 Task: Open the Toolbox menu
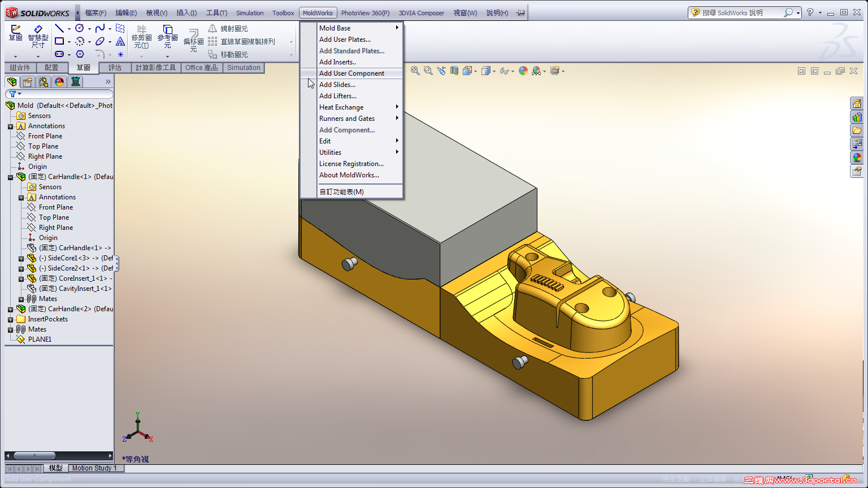click(x=283, y=12)
